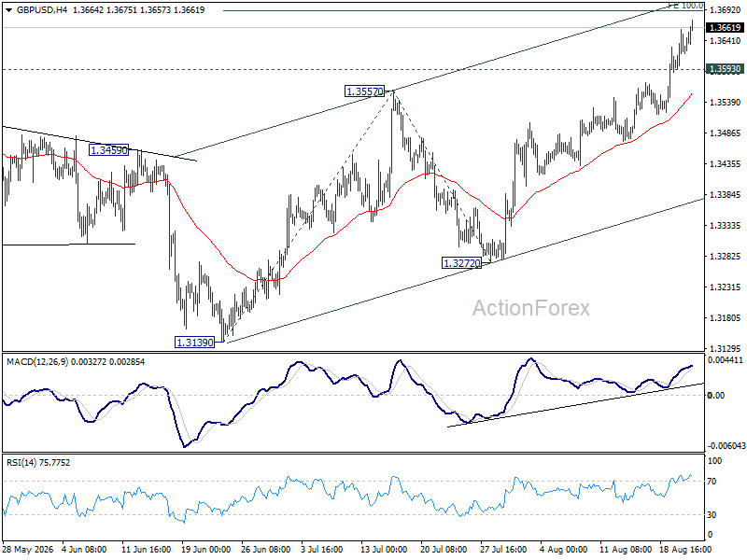Viewport: 747px width, 560px height.
Task: Click the MACD 0.004411 scale value
Action: pyautogui.click(x=726, y=360)
